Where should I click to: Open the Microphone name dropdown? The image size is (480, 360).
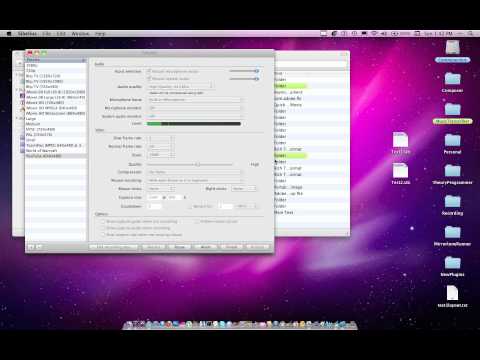194,100
